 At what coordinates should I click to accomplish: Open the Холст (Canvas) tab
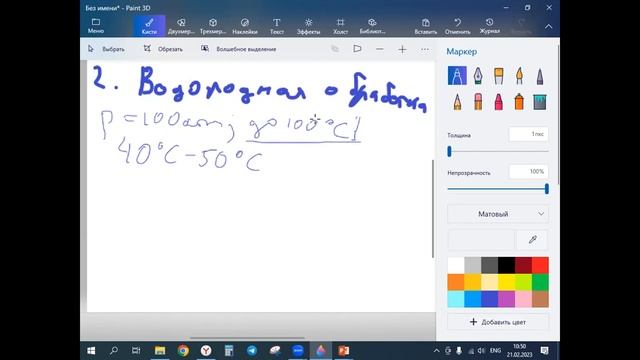pyautogui.click(x=340, y=26)
